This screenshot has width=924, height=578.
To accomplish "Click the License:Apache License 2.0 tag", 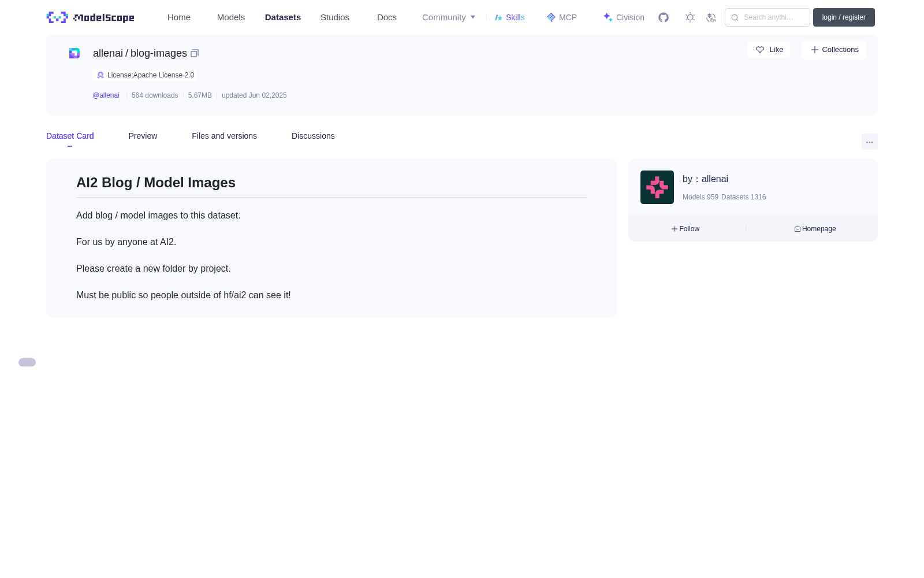I will 145,75.
